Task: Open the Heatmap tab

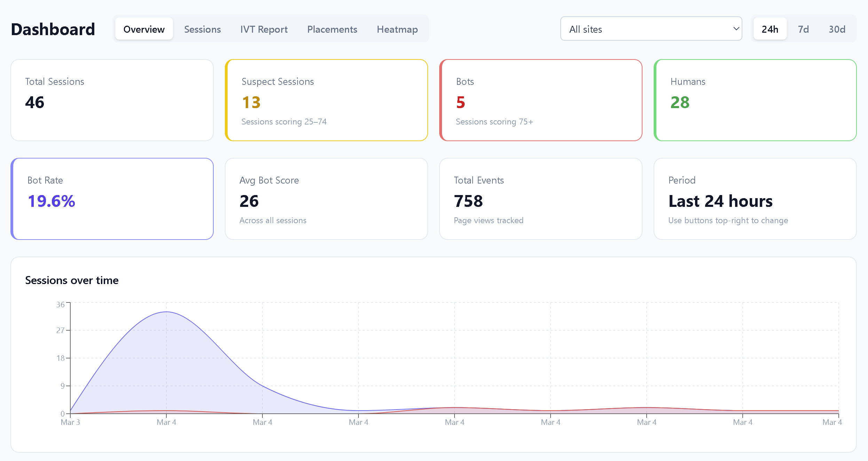Action: pyautogui.click(x=397, y=29)
